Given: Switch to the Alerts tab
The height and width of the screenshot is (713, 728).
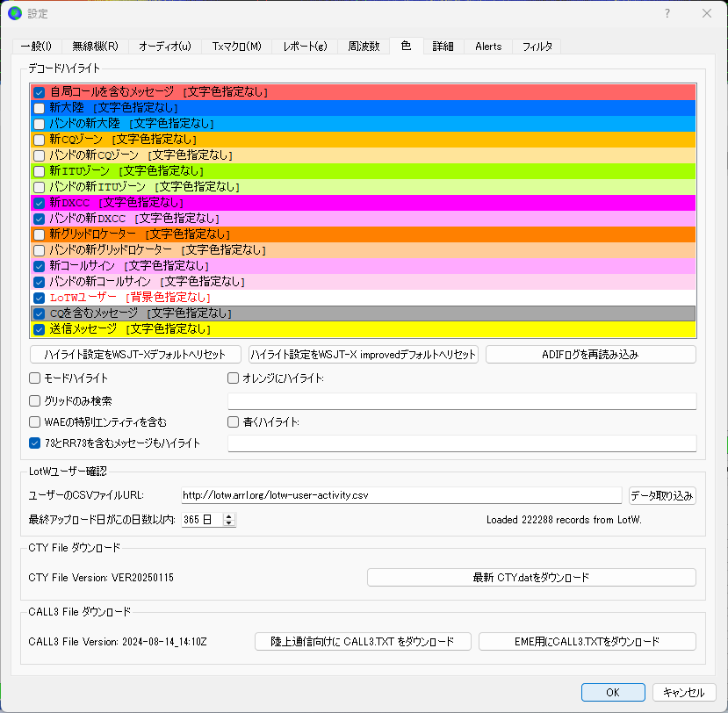Looking at the screenshot, I should point(488,47).
